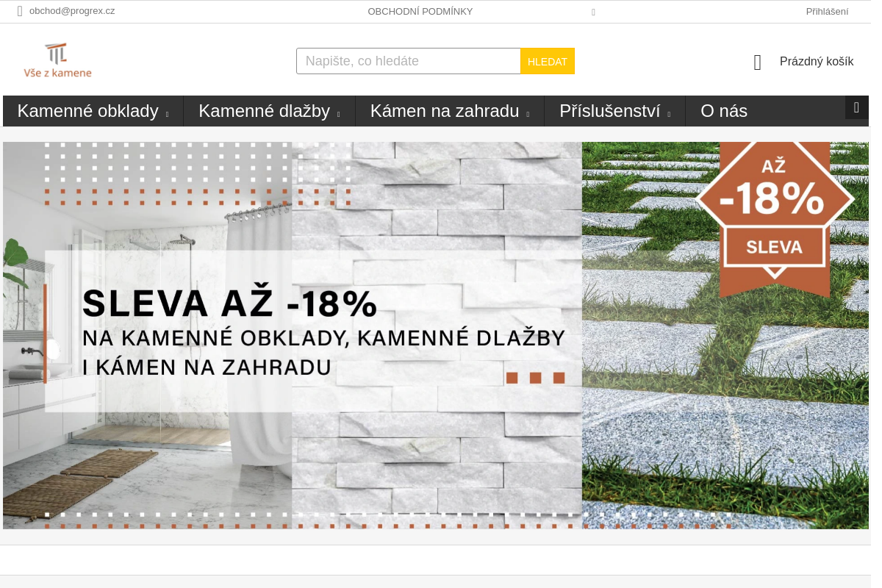This screenshot has width=882, height=588.
Task: Open the Přihlášení login link
Action: coord(827,11)
